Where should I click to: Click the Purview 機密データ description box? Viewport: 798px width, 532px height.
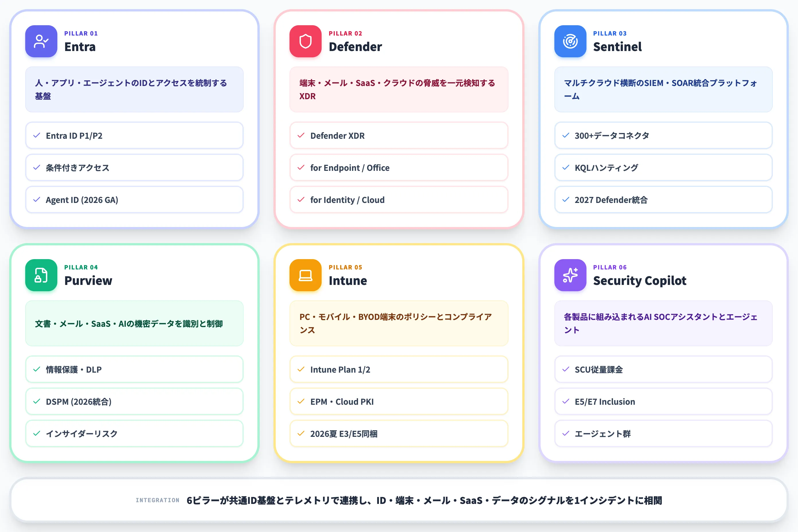[x=134, y=323]
